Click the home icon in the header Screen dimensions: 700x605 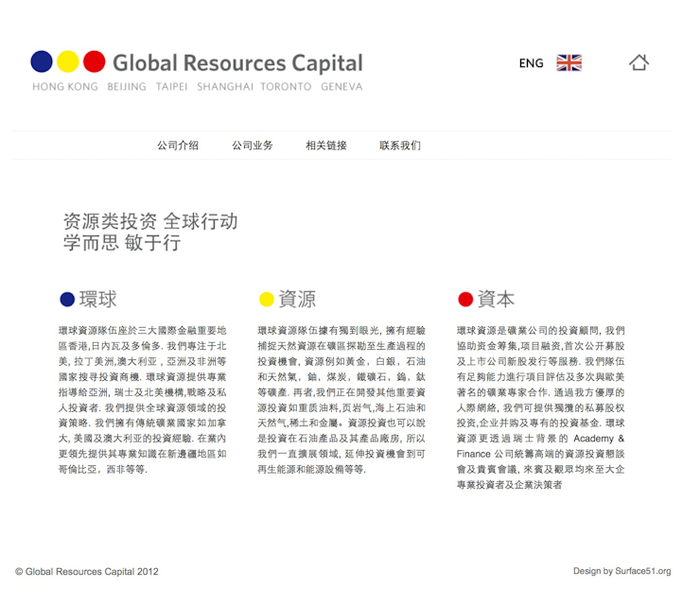coord(639,62)
